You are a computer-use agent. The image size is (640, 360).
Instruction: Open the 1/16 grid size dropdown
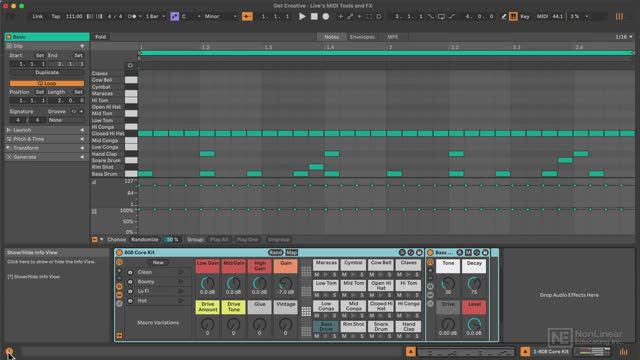[x=624, y=37]
